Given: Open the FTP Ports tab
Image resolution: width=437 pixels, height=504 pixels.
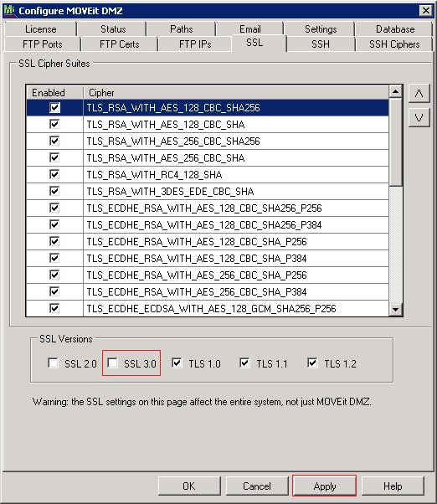Looking at the screenshot, I should click(x=43, y=44).
